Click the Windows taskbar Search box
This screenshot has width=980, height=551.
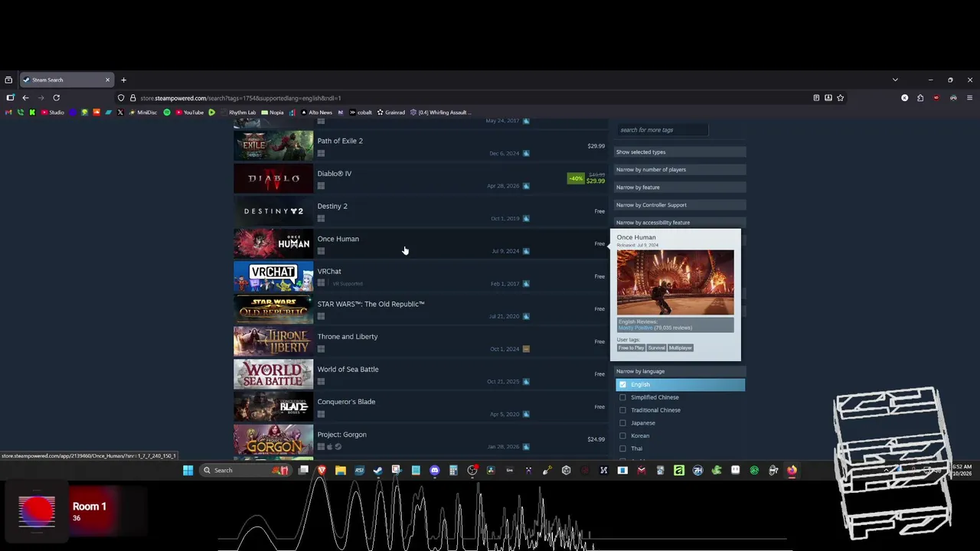point(245,470)
